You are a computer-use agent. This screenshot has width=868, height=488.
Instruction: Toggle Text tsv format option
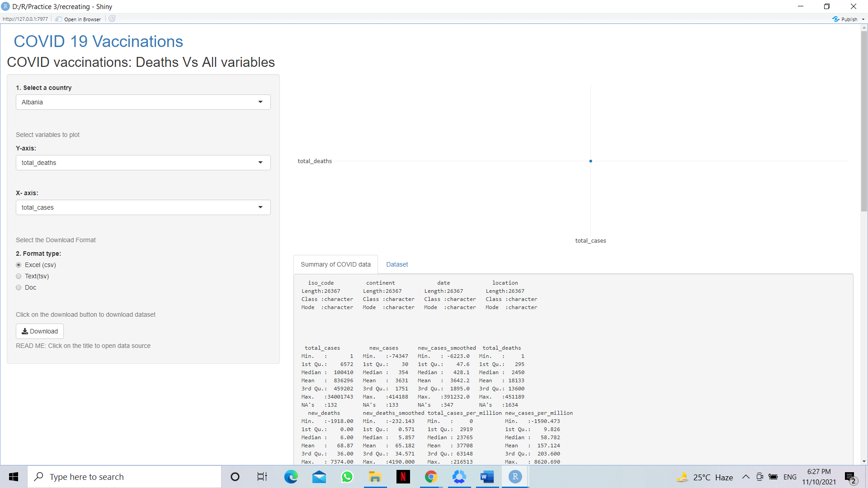click(19, 276)
